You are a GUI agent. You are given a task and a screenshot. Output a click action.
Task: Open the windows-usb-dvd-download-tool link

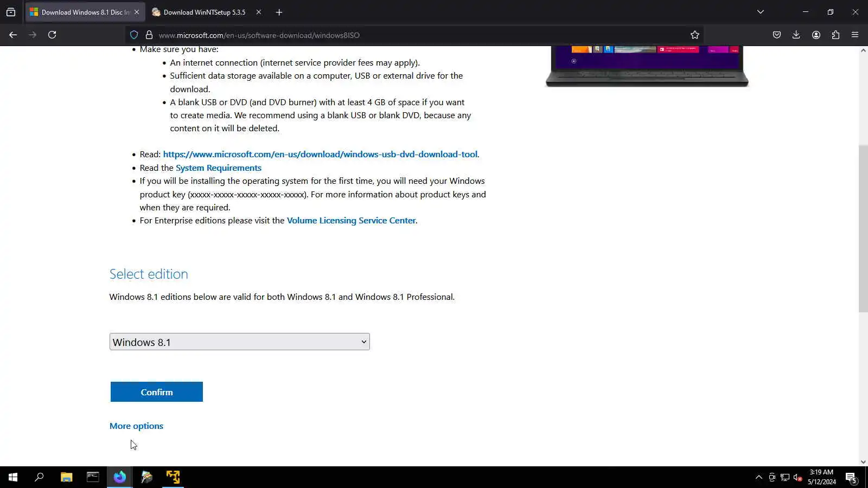[x=320, y=154]
